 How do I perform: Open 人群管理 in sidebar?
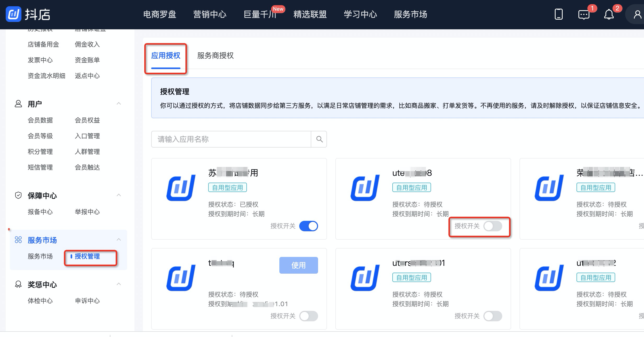click(x=87, y=152)
